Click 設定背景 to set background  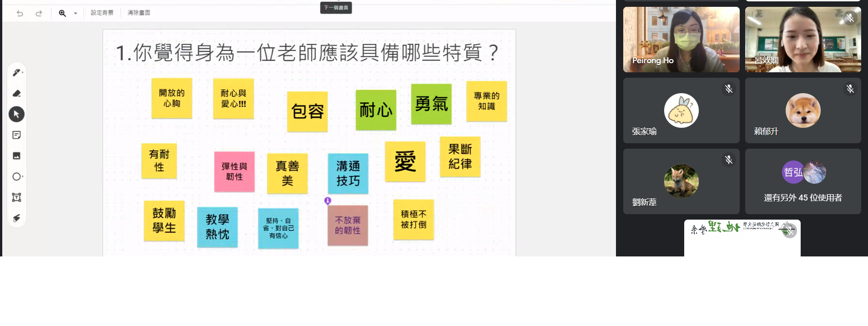tap(102, 13)
